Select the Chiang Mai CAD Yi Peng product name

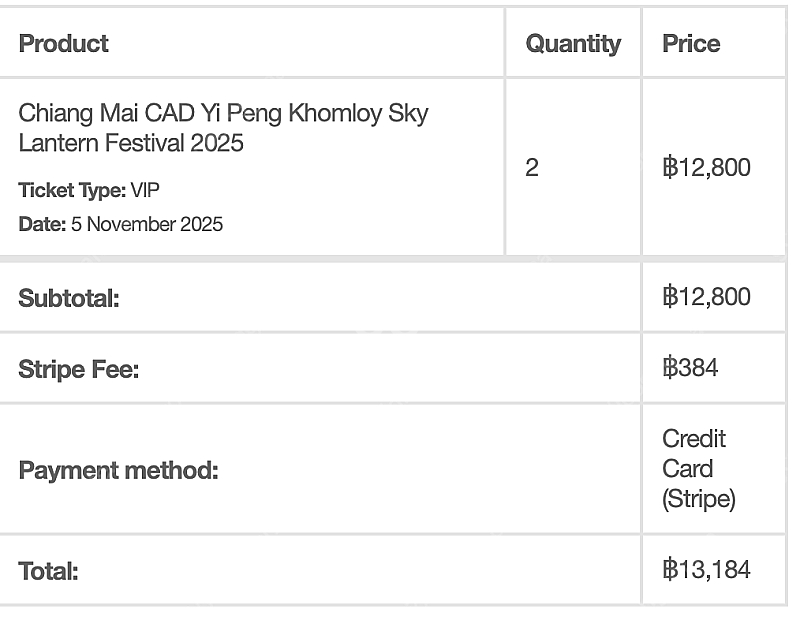coord(223,128)
